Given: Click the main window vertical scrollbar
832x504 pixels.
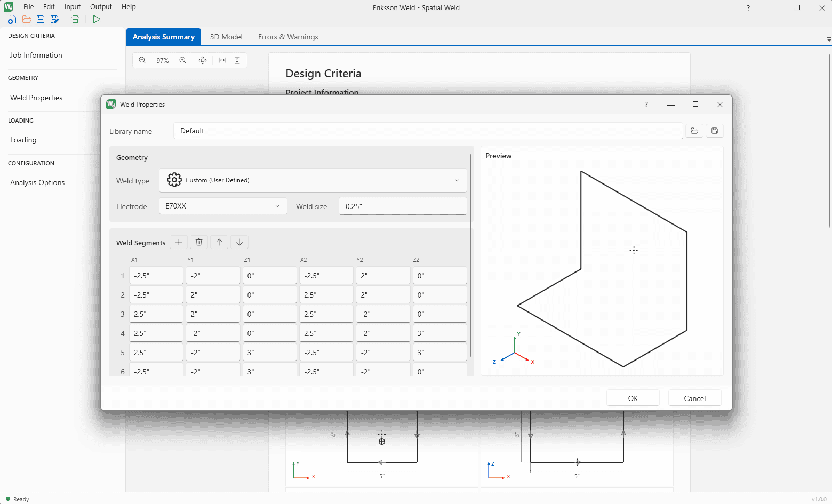Looking at the screenshot, I should [x=830, y=140].
